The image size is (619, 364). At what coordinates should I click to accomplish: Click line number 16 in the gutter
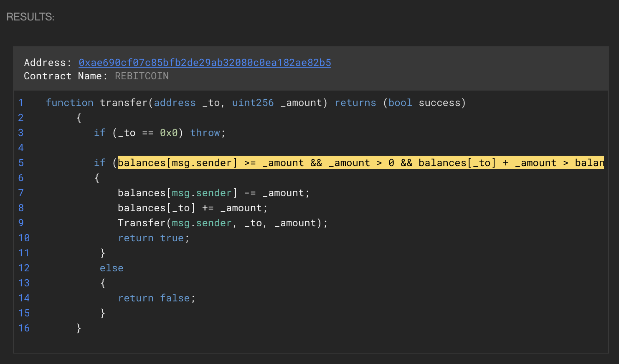tap(24, 328)
